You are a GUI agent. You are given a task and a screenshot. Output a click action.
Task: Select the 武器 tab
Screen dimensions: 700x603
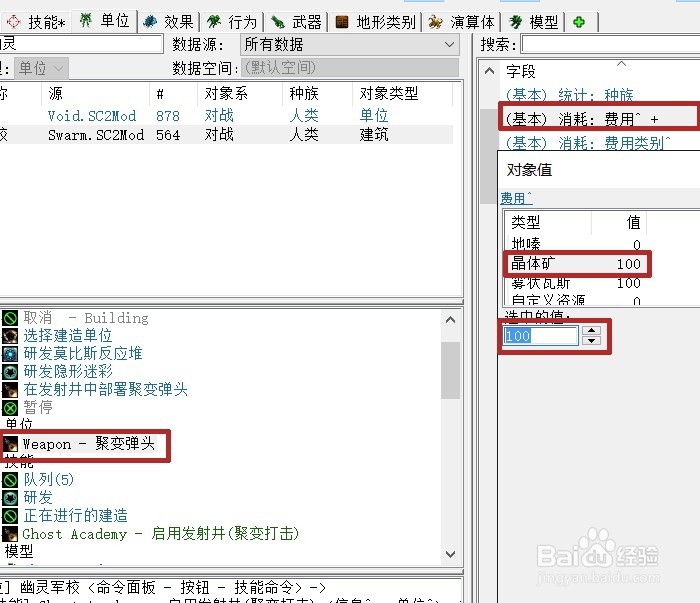coord(296,21)
